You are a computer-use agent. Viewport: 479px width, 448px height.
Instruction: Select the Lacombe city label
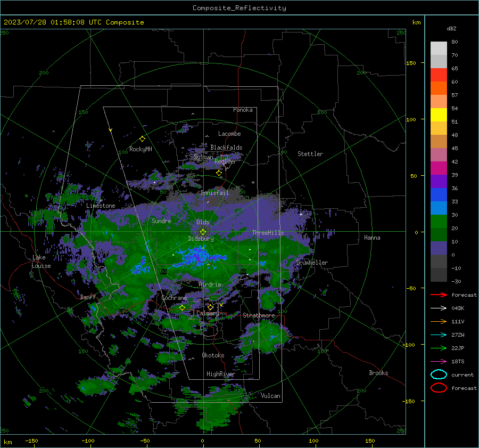point(229,134)
